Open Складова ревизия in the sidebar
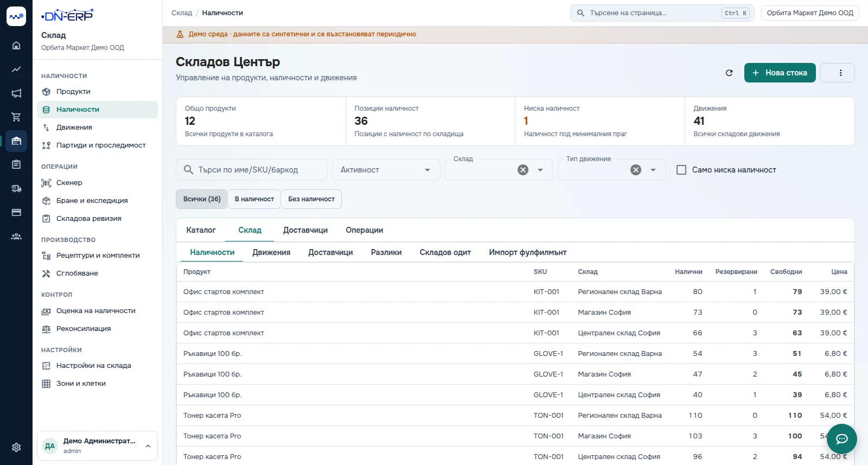The height and width of the screenshot is (465, 868). (x=98, y=219)
